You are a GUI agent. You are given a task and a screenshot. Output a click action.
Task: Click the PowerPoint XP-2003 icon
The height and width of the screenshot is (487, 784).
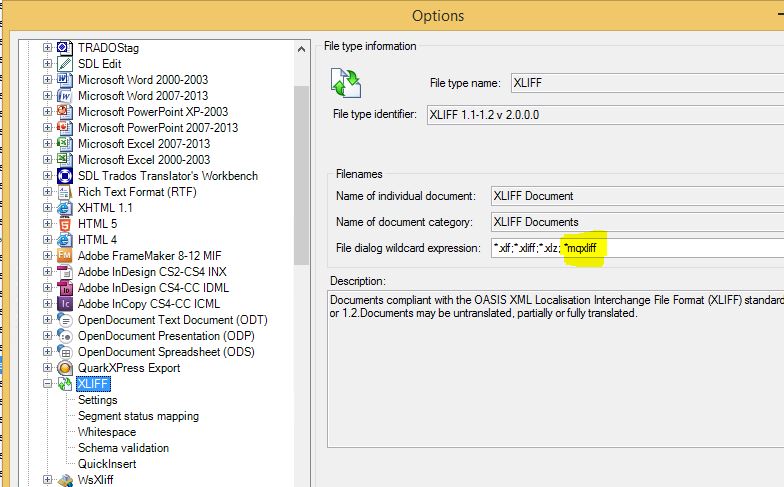click(64, 112)
